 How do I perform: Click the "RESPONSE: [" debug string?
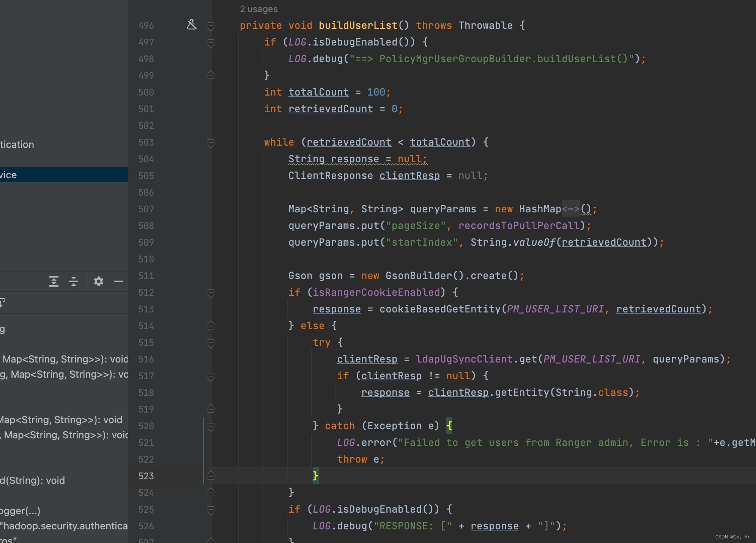tap(413, 526)
